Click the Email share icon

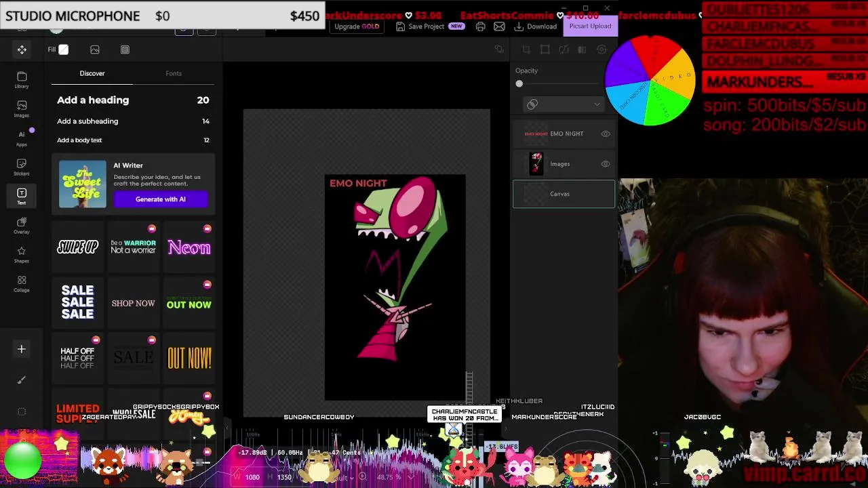click(x=499, y=26)
